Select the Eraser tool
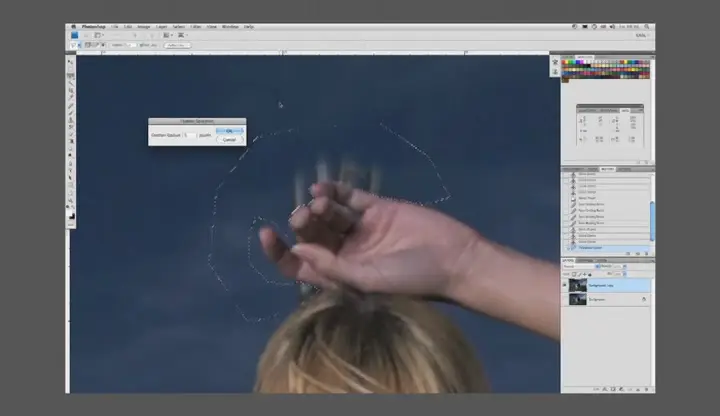 (71, 135)
